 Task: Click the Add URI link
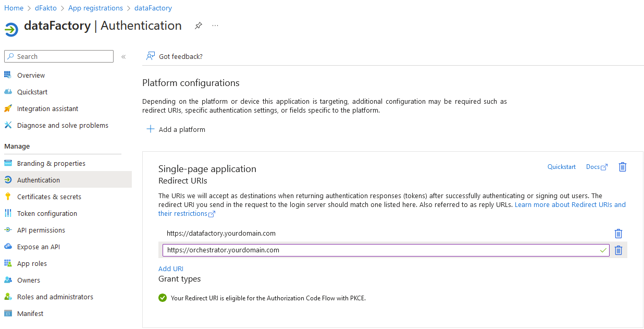pyautogui.click(x=171, y=269)
